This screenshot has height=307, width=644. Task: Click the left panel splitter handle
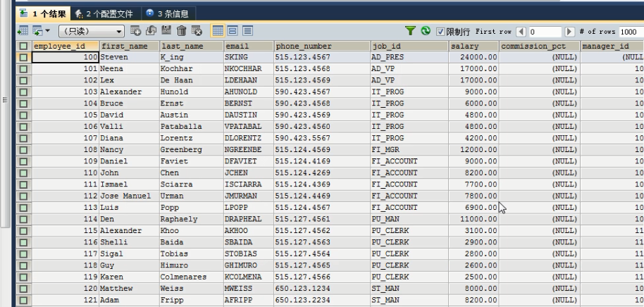(5, 100)
